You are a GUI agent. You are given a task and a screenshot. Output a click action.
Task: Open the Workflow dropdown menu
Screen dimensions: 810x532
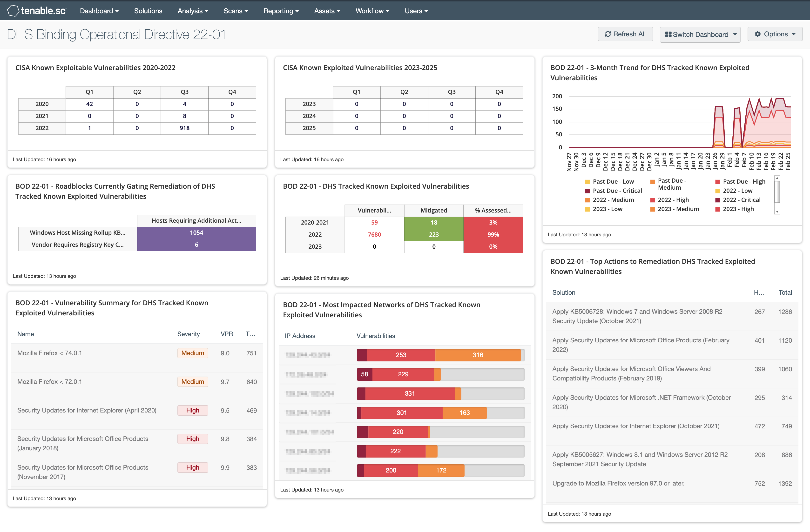[372, 10]
